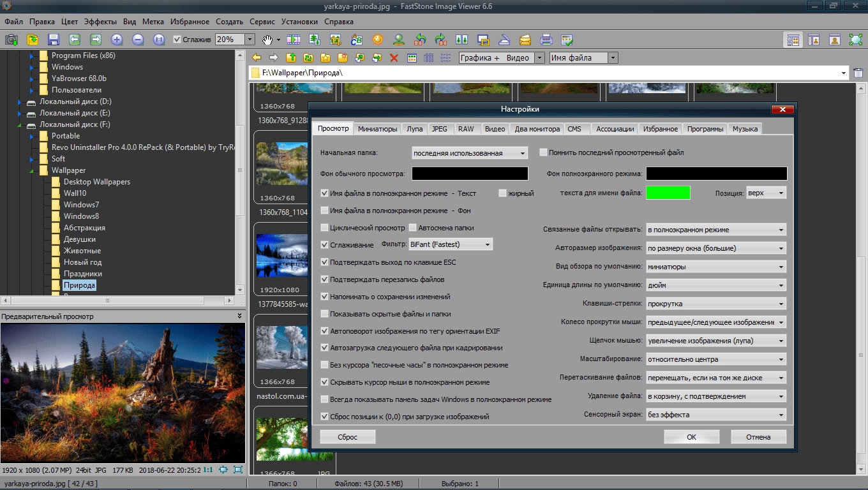Go up one folder level icon
This screenshot has width=868, height=490.
291,57
